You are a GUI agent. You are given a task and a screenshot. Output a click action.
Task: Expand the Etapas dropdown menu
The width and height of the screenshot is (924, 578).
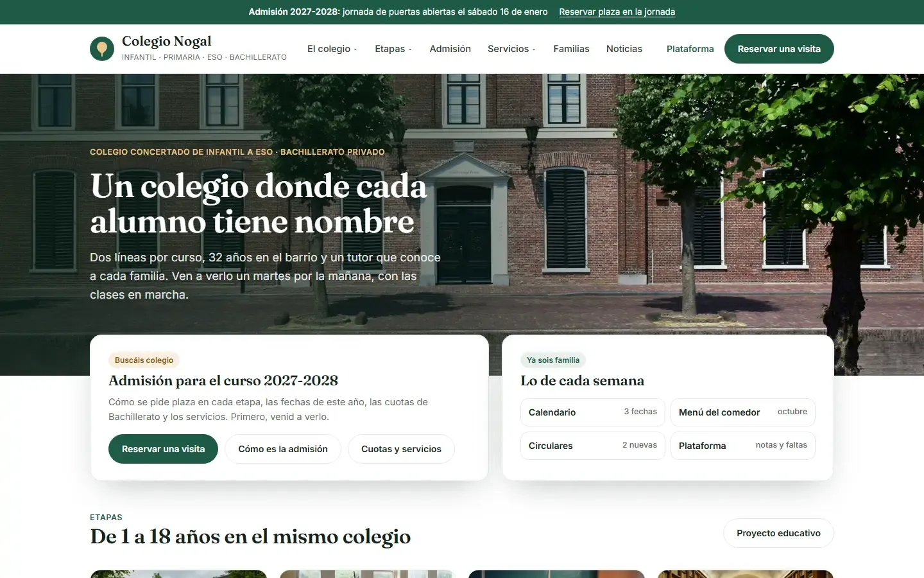[393, 49]
